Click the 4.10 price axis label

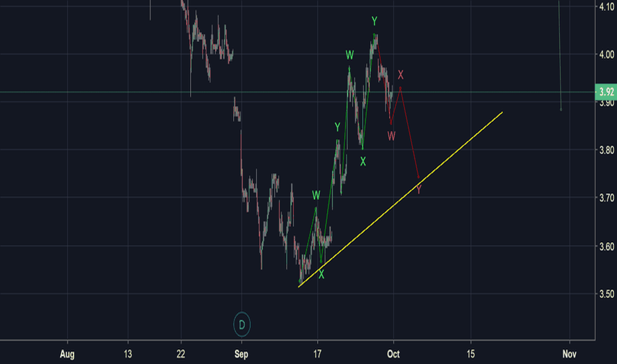606,7
